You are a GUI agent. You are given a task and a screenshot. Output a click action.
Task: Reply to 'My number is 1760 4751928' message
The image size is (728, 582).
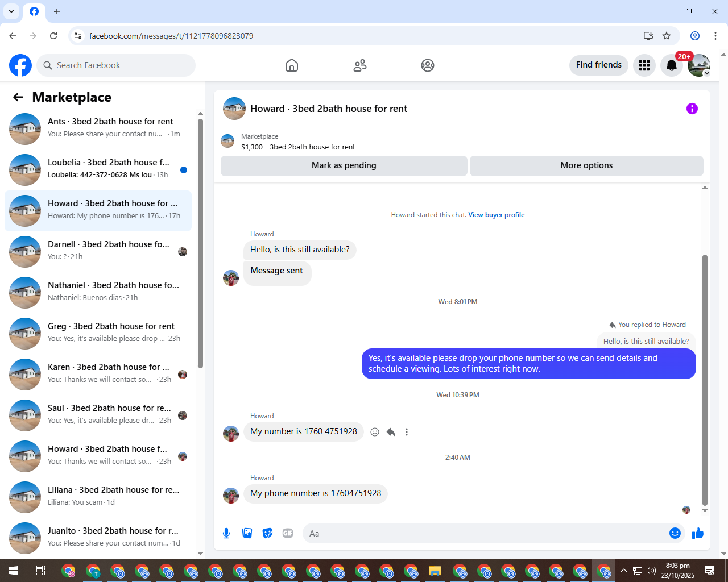[391, 432]
